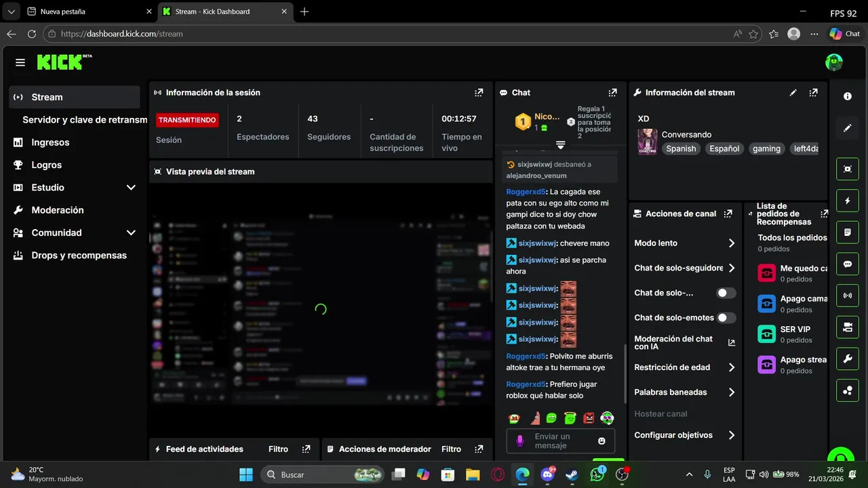The width and height of the screenshot is (868, 488).
Task: Click the chat bubble icon in right sidebar
Action: click(848, 264)
